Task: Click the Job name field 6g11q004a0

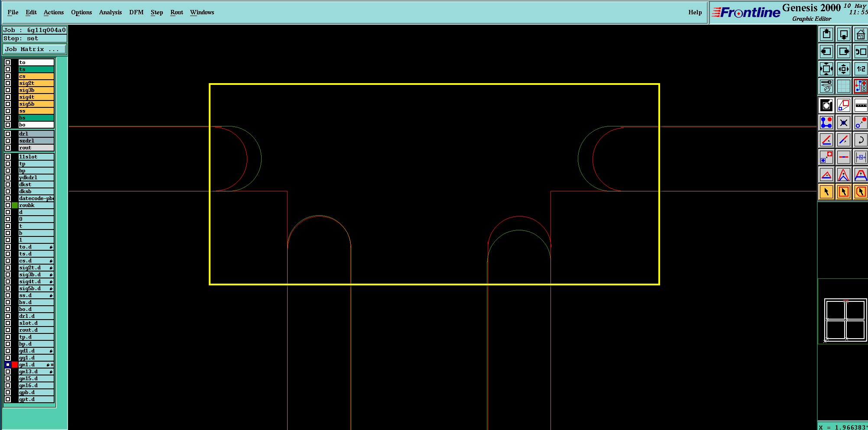Action: coord(35,30)
